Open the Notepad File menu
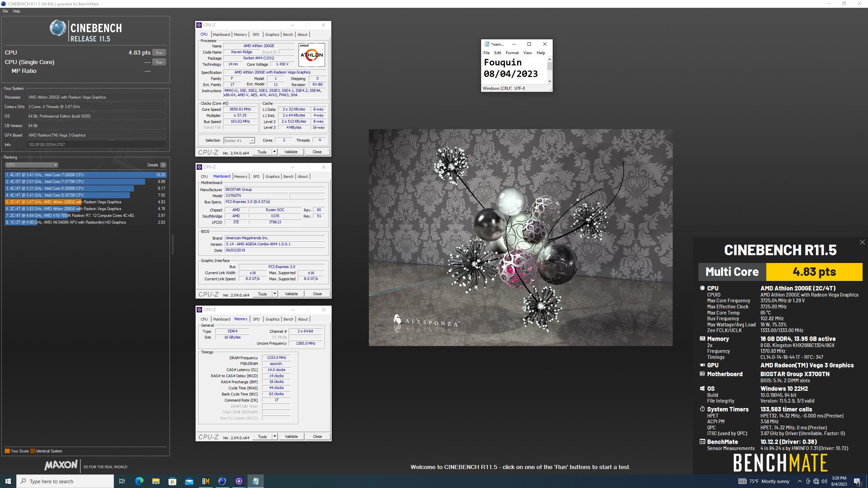Image resolution: width=868 pixels, height=488 pixels. (486, 53)
